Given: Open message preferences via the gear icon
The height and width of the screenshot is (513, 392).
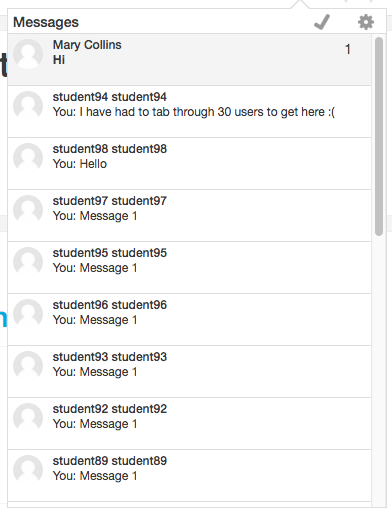Looking at the screenshot, I should [x=366, y=22].
